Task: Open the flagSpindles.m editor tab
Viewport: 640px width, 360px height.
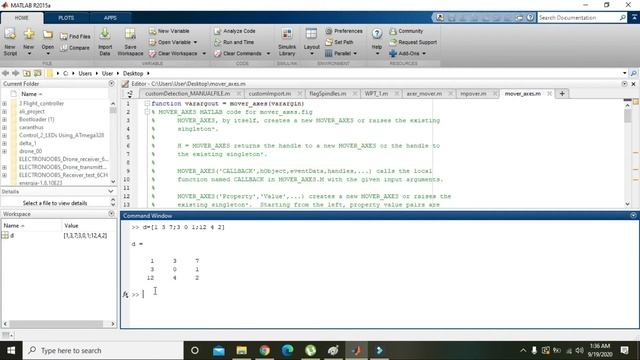Action: (328, 94)
